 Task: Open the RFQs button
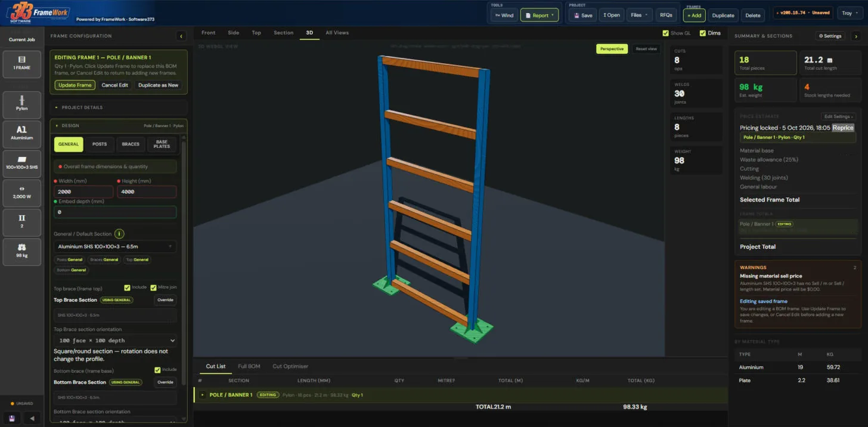tap(666, 15)
